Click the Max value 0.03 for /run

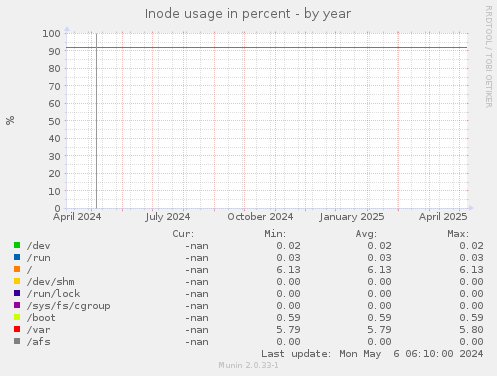click(x=471, y=258)
